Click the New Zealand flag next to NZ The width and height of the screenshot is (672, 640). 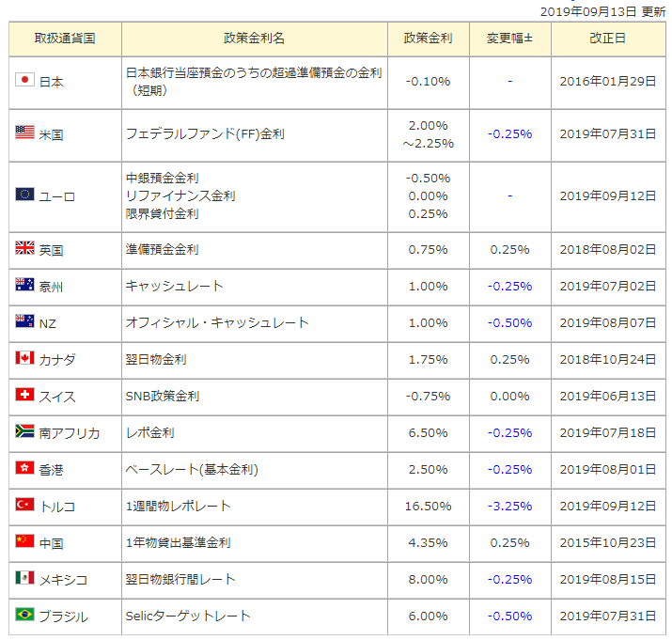[24, 321]
